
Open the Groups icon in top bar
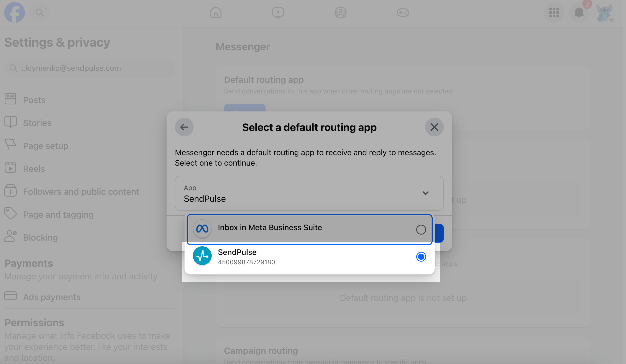(340, 12)
